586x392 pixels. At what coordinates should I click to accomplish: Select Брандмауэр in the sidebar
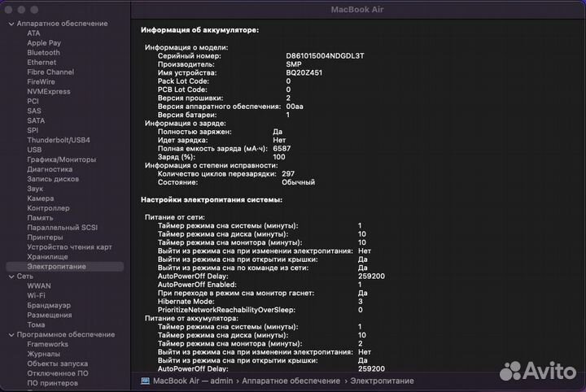pyautogui.click(x=49, y=306)
